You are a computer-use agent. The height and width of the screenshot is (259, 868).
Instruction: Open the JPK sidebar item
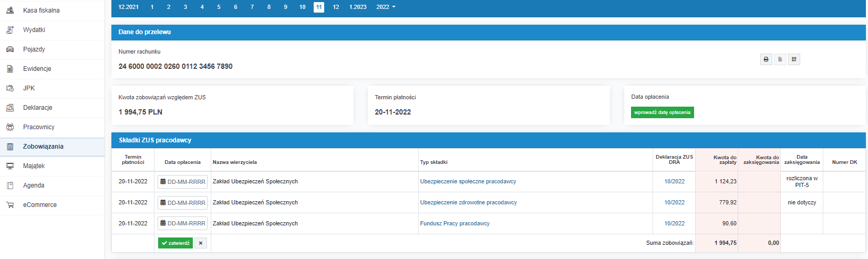click(29, 88)
